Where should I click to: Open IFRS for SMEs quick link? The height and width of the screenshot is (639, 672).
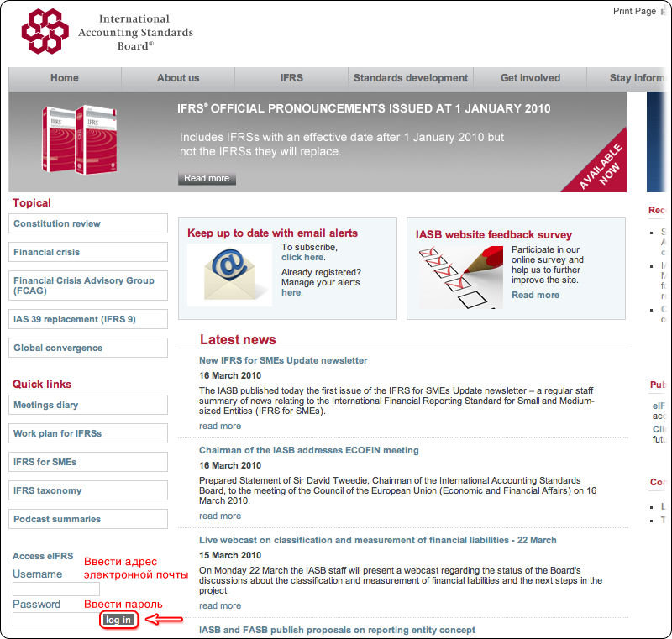[x=88, y=462]
